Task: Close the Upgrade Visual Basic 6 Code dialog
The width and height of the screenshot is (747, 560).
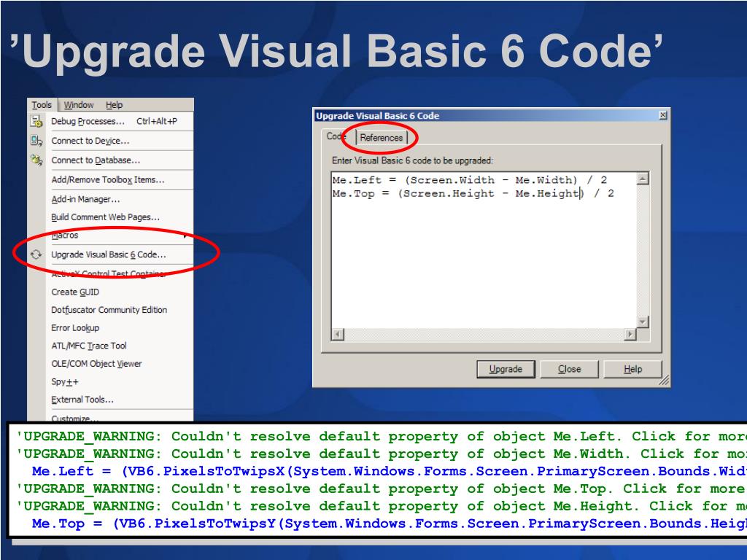Action: click(662, 115)
